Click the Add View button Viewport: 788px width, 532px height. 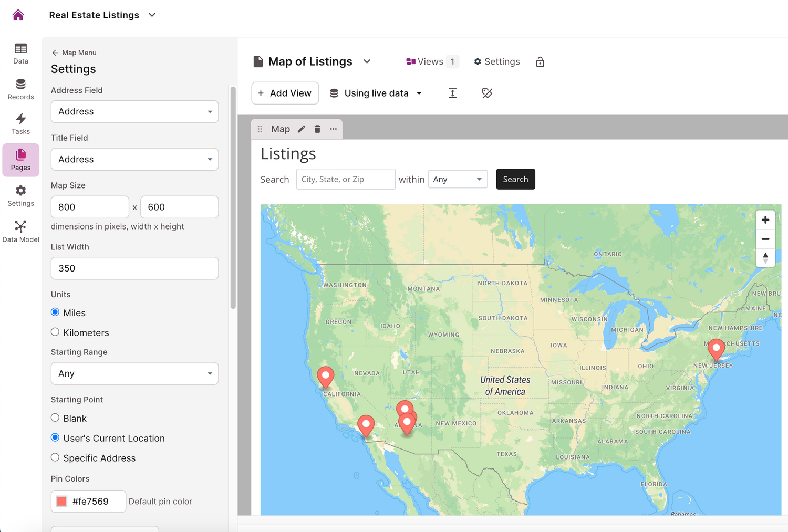[x=285, y=93]
